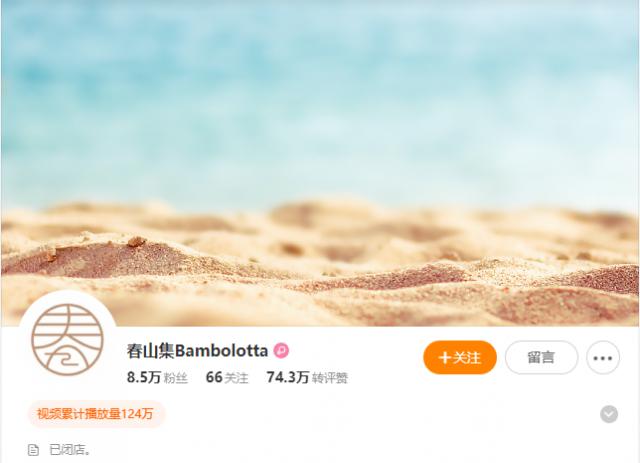The width and height of the screenshot is (640, 463).
Task: Click the gray 关注 label beside 66
Action: (x=236, y=378)
